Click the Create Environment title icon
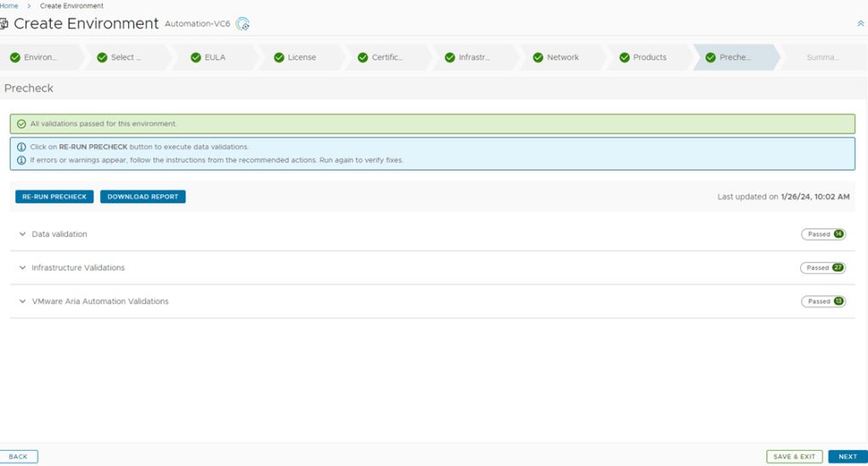The width and height of the screenshot is (868, 466). pos(4,24)
